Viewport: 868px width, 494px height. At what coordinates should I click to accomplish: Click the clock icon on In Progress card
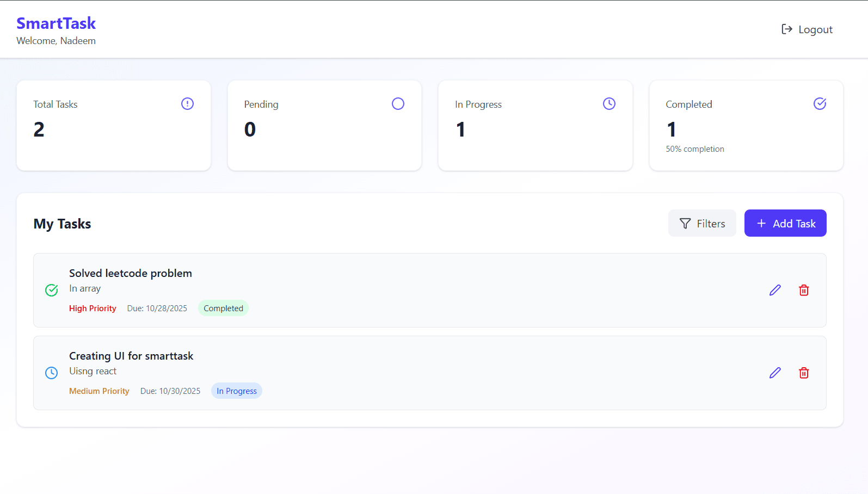[x=609, y=103]
